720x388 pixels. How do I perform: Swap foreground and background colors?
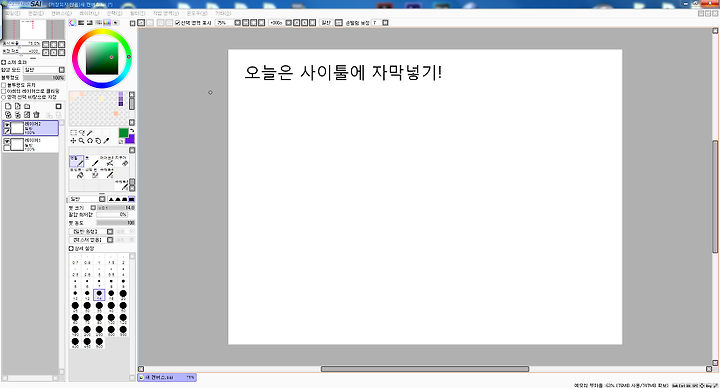(132, 131)
